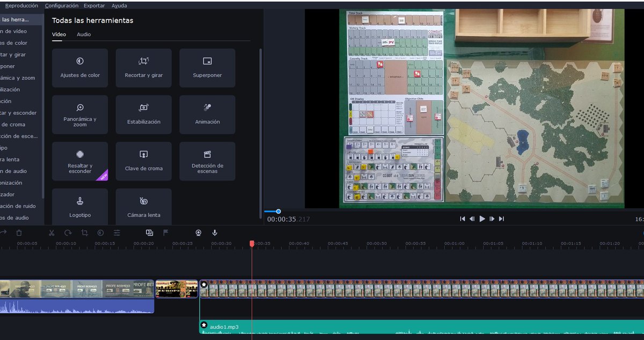
Task: Select 'onización' entry in sidebar
Action: pyautogui.click(x=21, y=183)
